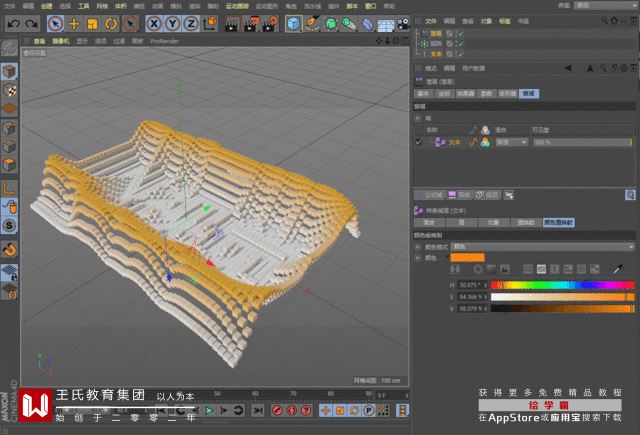Click the Render View clapperboard icon
This screenshot has height=435, width=640.
click(232, 24)
